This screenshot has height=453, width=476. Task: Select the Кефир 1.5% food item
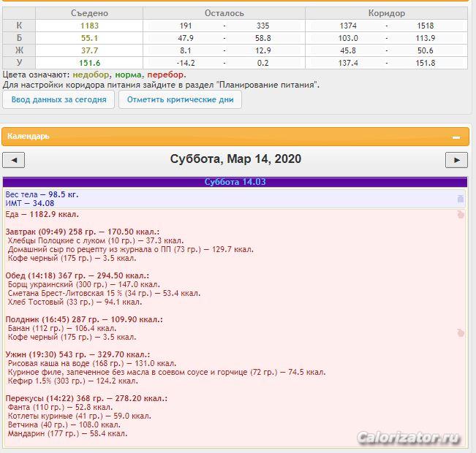pyautogui.click(x=73, y=381)
